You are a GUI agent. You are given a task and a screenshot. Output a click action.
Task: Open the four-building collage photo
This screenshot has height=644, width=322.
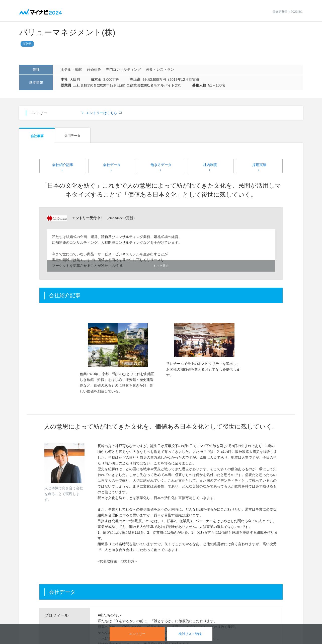click(118, 345)
